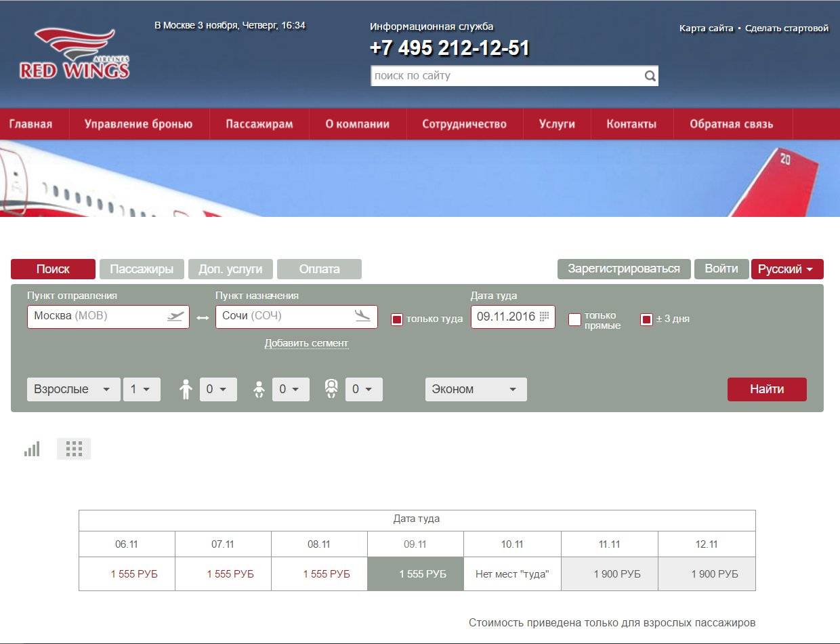Toggle the 'только туда' checkbox
Viewport: 840px width, 644px height.
pyautogui.click(x=397, y=319)
